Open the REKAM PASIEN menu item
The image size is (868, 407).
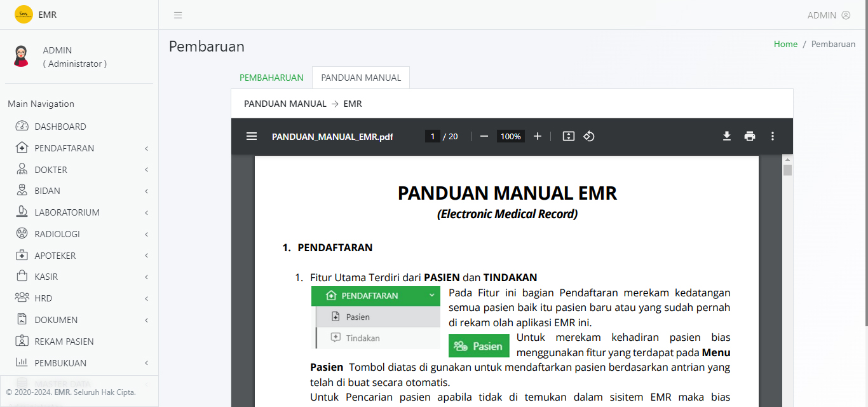click(x=79, y=341)
